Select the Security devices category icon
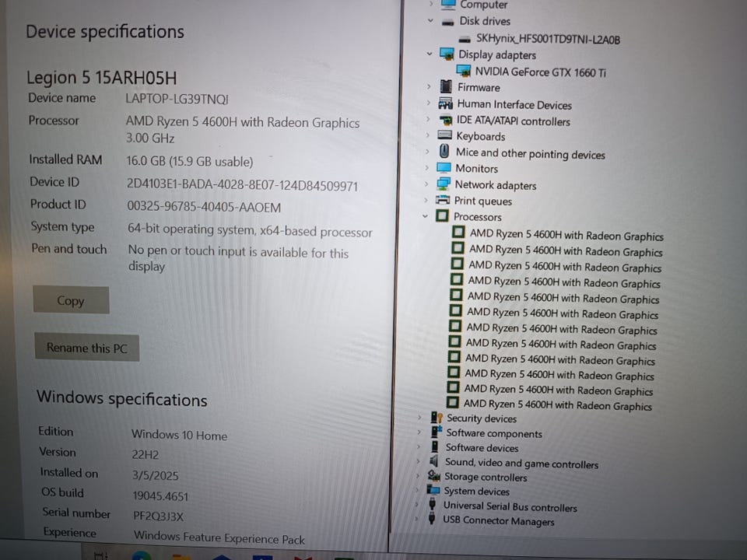This screenshot has height=560, width=747. coord(437,417)
